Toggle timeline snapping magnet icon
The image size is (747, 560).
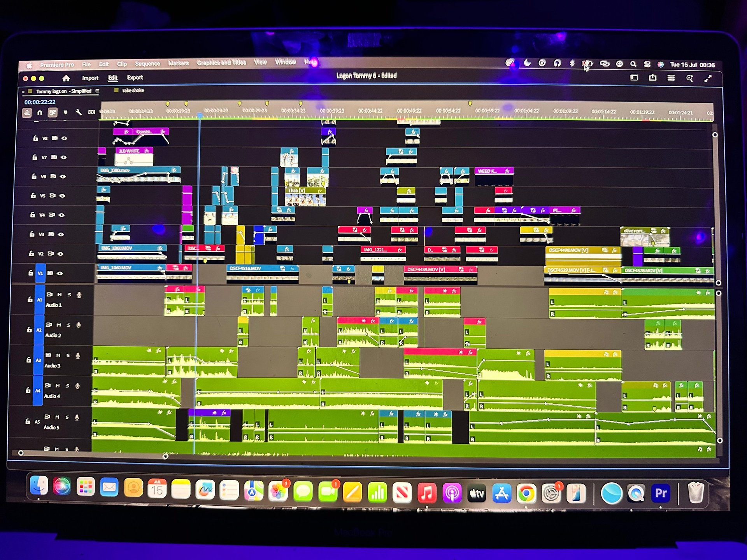coord(39,113)
